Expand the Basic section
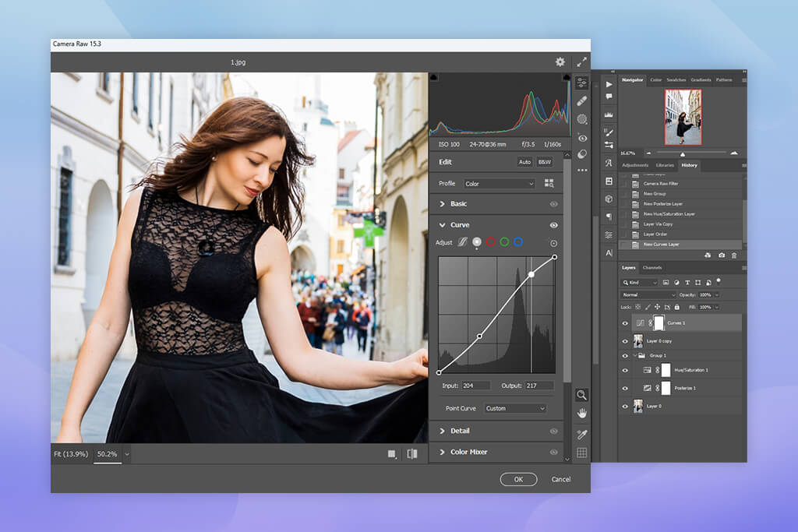The height and width of the screenshot is (532, 798). pos(443,204)
